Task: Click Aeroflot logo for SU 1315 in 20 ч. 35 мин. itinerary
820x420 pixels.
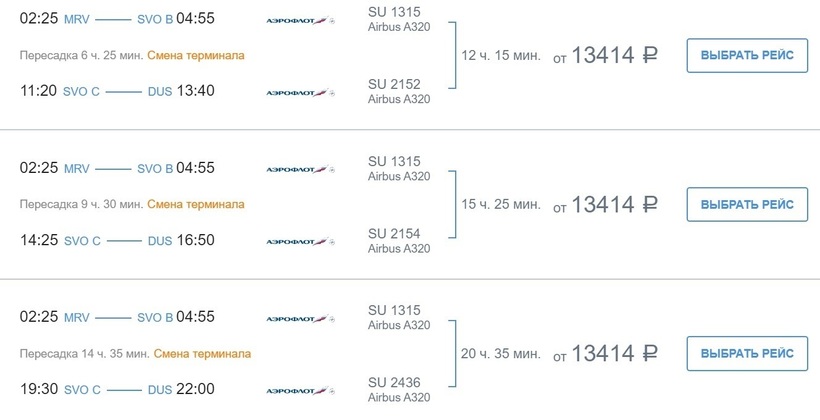Action: click(300, 318)
